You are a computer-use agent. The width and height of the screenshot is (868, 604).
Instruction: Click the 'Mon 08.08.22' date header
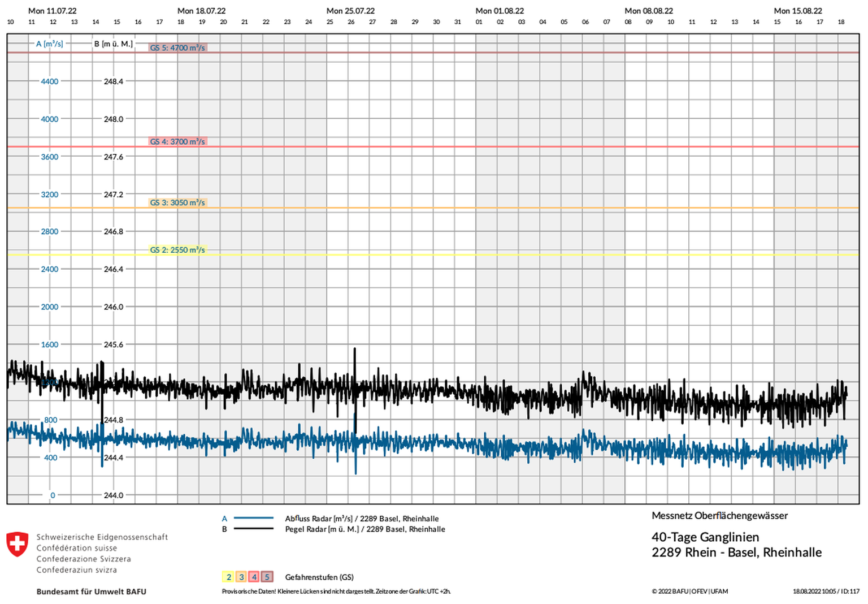tap(649, 11)
